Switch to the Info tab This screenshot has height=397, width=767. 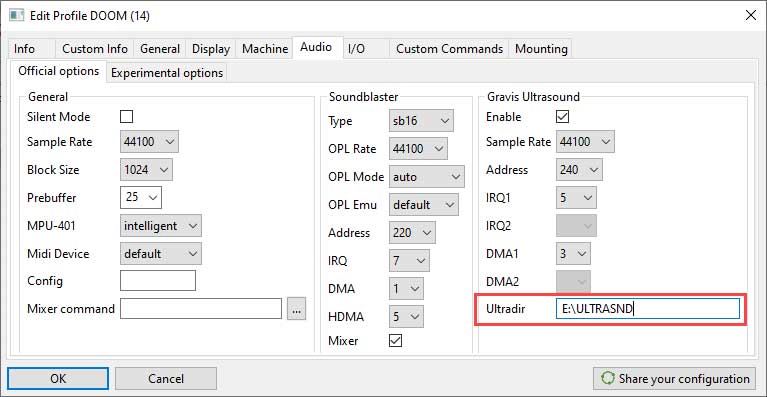coord(30,49)
